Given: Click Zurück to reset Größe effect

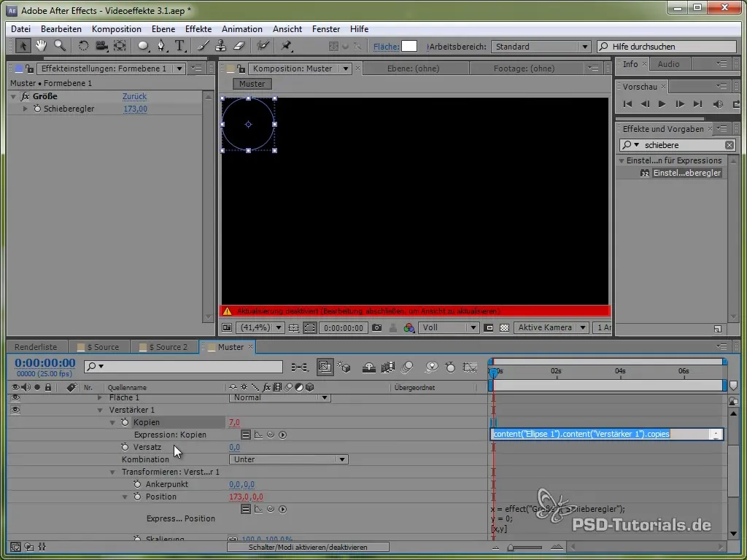Looking at the screenshot, I should coord(134,96).
